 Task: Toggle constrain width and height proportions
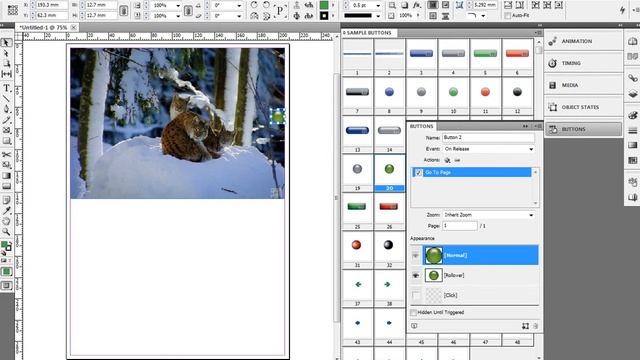(124, 10)
